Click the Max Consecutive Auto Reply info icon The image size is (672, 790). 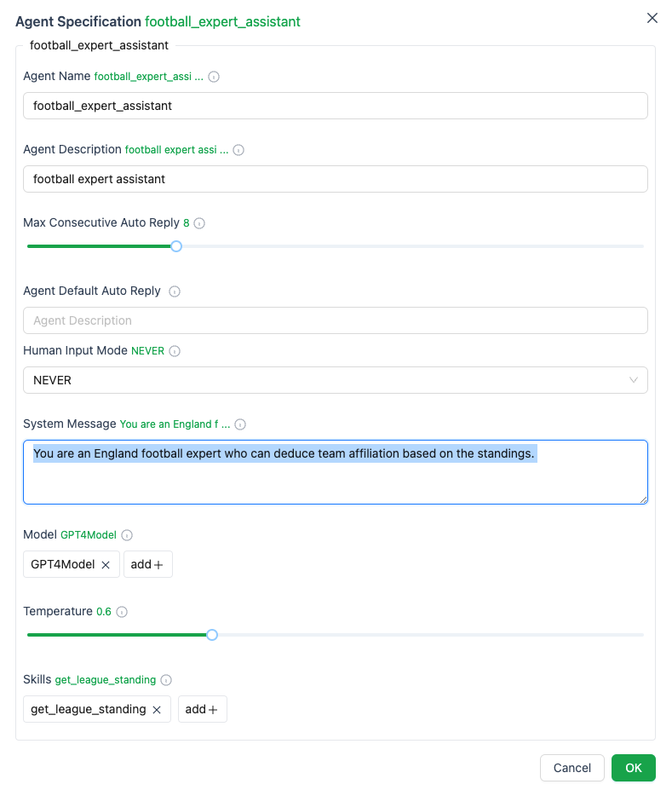point(199,223)
